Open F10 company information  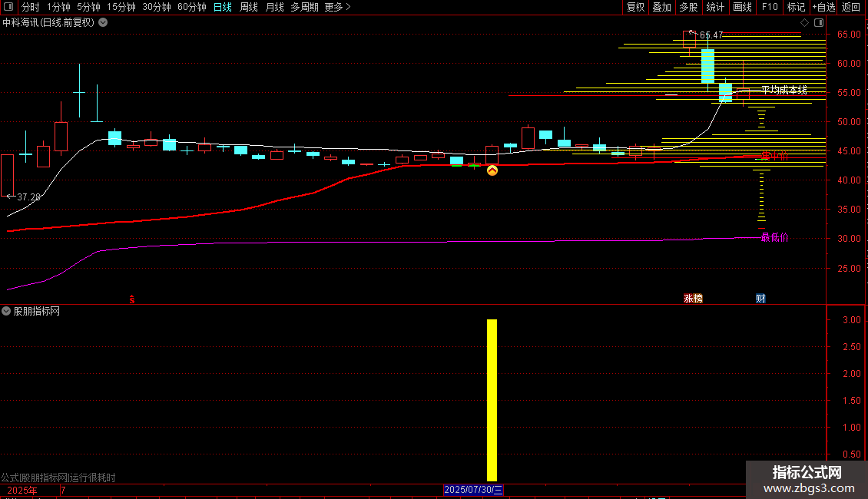(770, 7)
